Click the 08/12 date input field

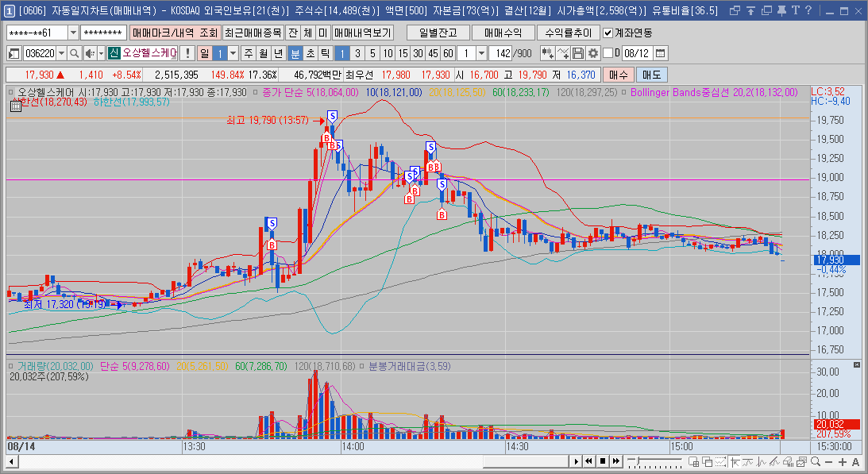(x=637, y=53)
